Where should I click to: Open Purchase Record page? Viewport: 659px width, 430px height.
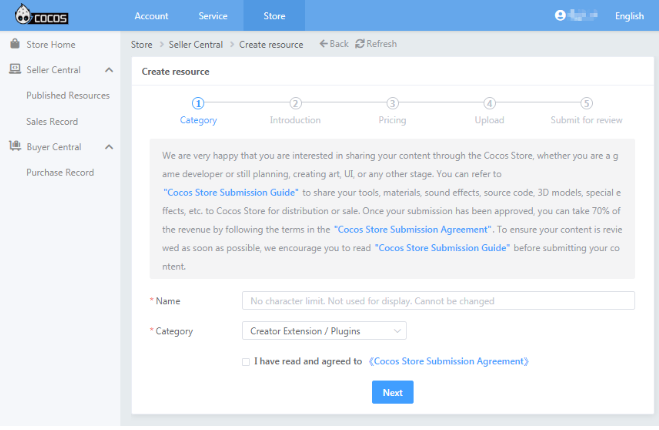click(60, 172)
